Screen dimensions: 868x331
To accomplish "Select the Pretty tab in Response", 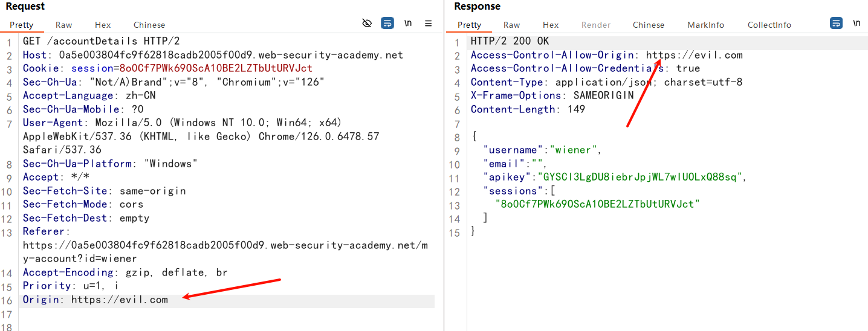I will tap(470, 25).
